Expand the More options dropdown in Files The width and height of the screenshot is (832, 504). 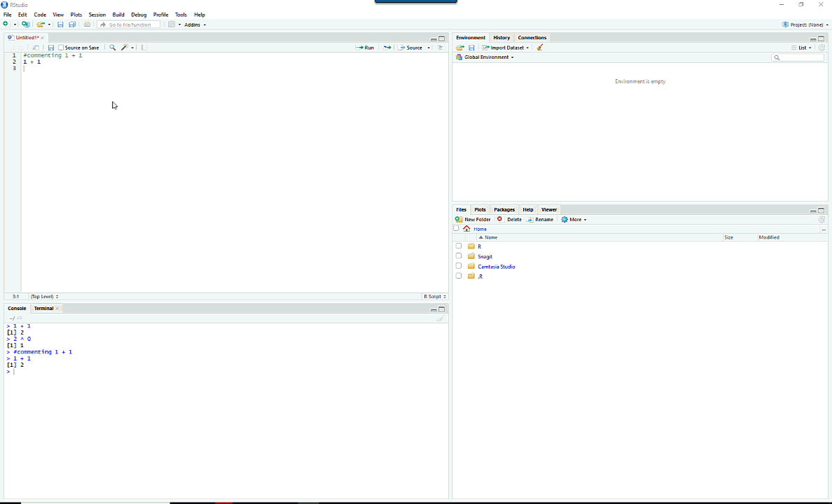tap(574, 220)
